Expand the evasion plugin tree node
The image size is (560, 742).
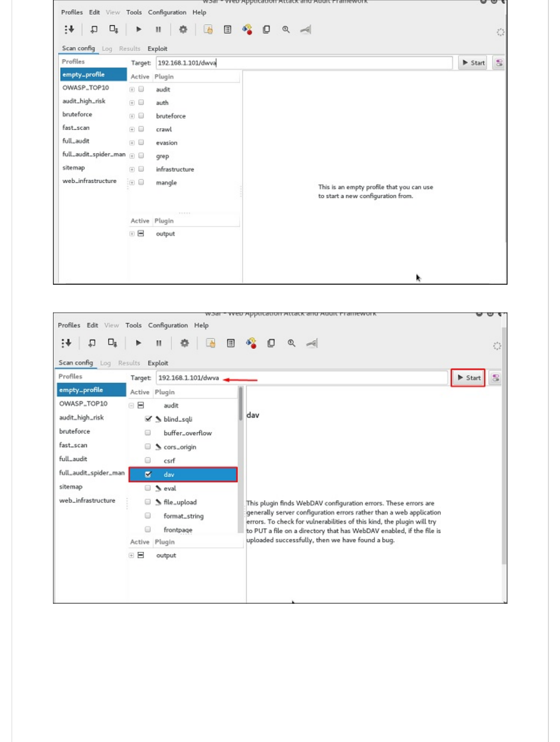pos(132,143)
